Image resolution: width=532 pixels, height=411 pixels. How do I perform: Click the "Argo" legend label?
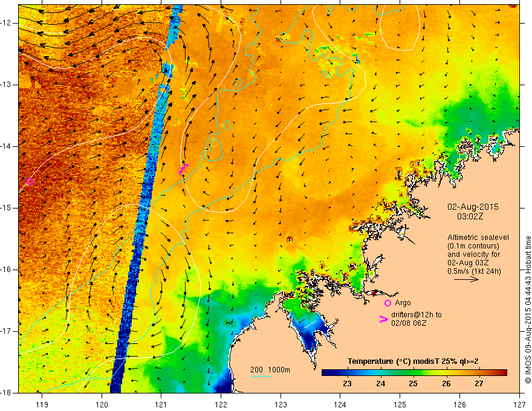click(x=403, y=303)
